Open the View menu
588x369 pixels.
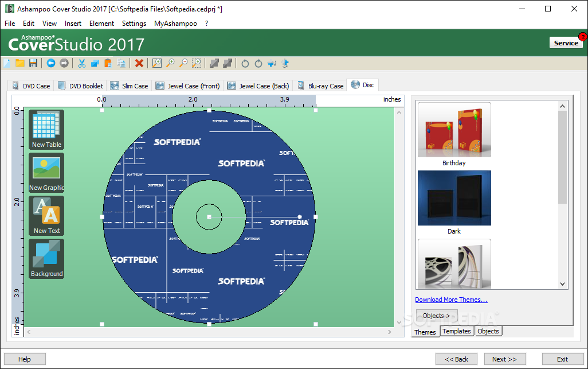click(49, 24)
